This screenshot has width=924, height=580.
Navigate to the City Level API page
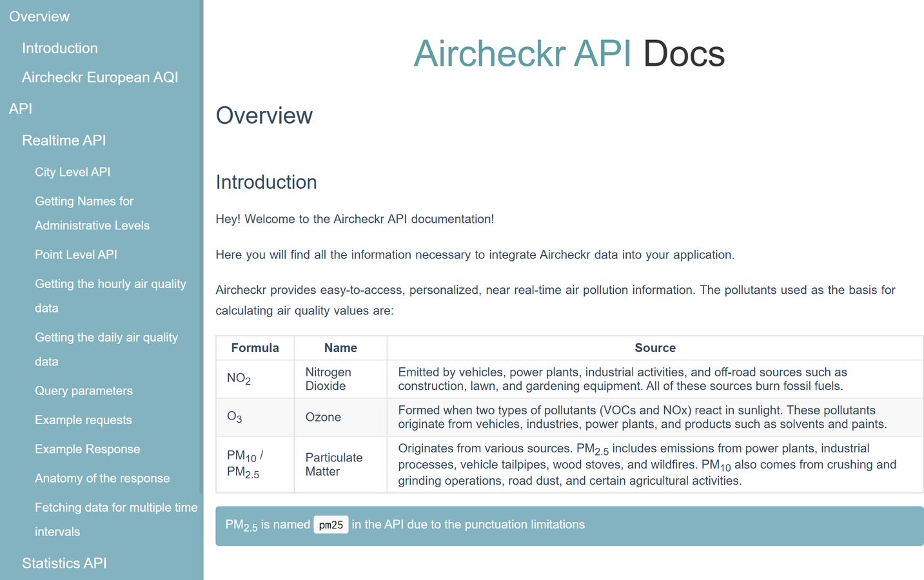72,171
